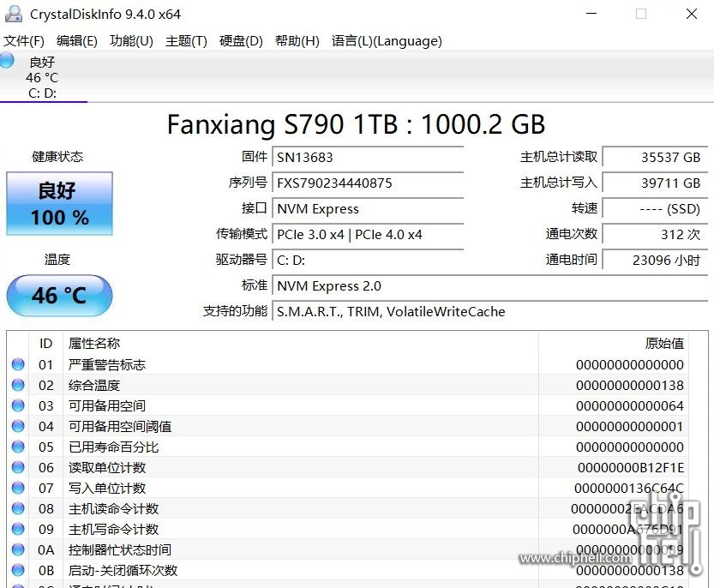714x588 pixels.
Task: Click total host writes value 39711 GB
Action: (x=655, y=183)
